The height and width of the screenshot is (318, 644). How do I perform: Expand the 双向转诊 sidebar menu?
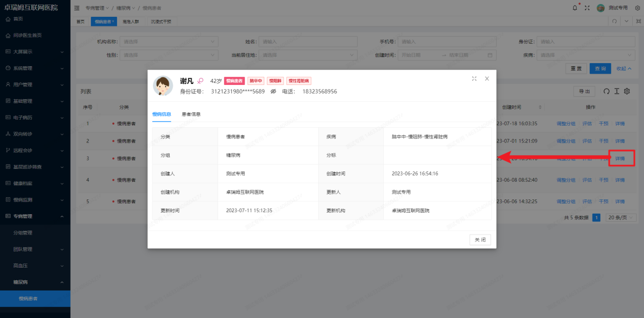click(35, 134)
